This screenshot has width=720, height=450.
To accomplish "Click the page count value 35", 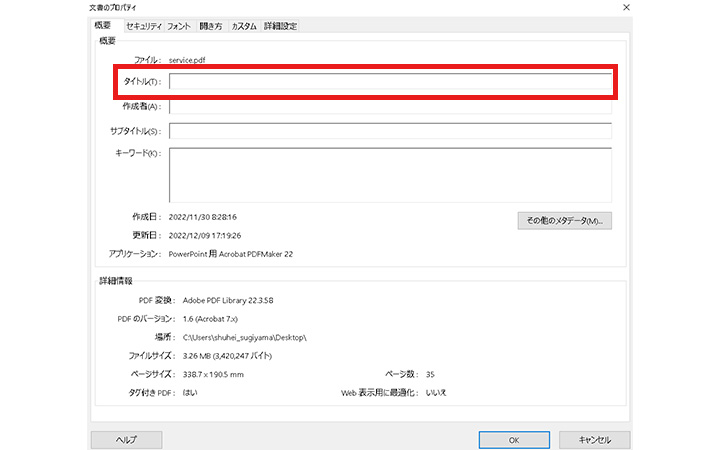I will (430, 374).
